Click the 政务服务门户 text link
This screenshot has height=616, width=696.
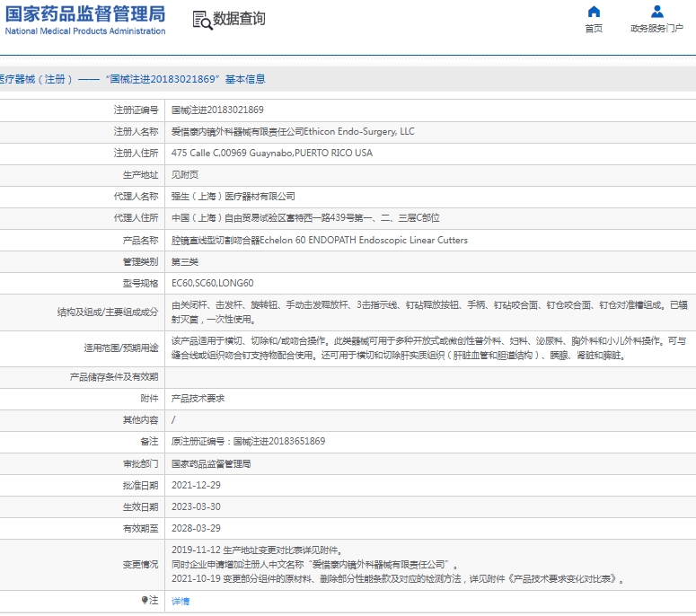[x=657, y=29]
